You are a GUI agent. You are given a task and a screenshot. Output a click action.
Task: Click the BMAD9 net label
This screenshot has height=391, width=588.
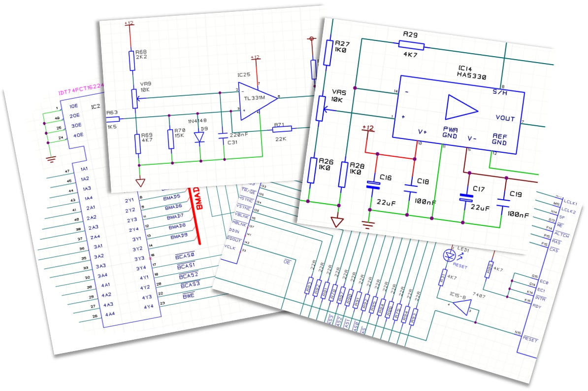(x=179, y=236)
